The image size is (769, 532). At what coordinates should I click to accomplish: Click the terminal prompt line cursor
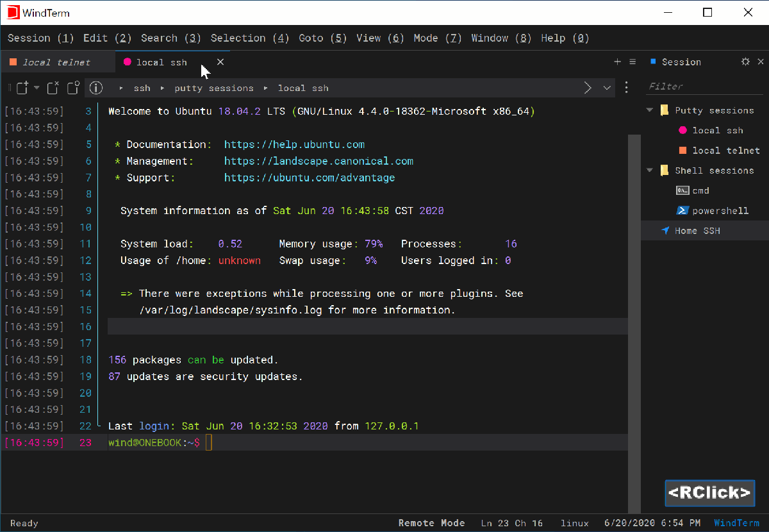point(209,442)
